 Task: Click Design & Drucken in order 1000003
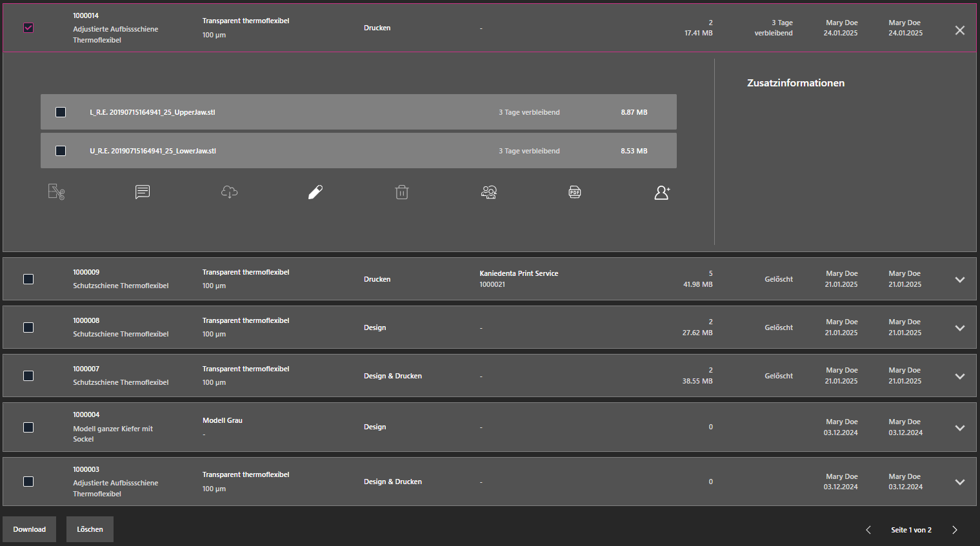(x=393, y=482)
